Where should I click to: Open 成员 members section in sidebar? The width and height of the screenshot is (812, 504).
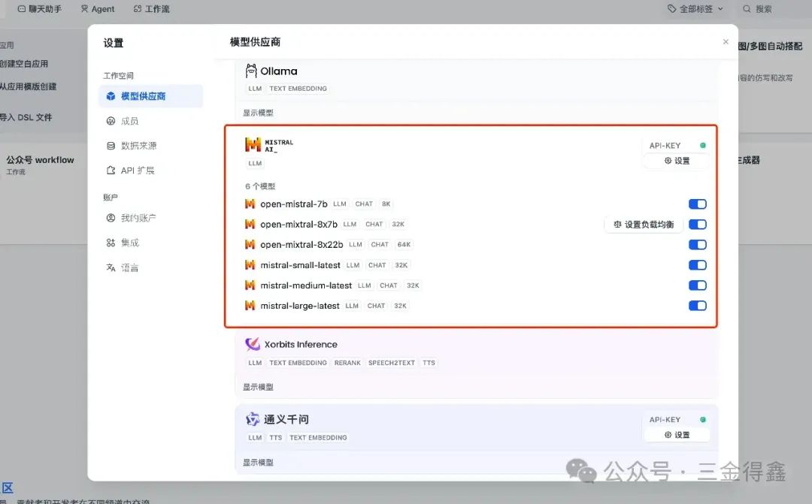[129, 121]
